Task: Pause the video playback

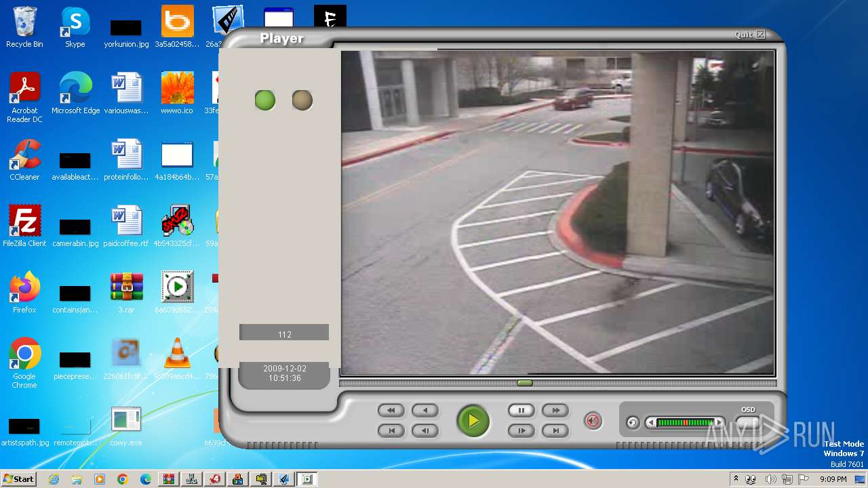Action: (521, 410)
